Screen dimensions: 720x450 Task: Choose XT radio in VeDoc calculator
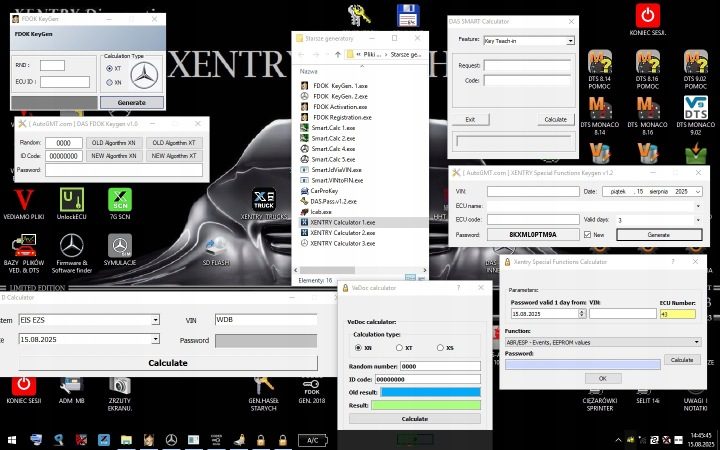coord(399,348)
